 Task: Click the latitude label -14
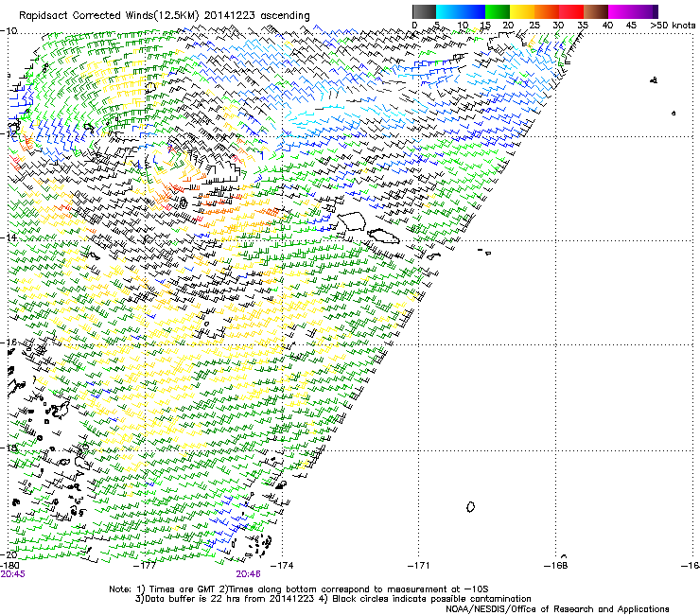point(9,237)
